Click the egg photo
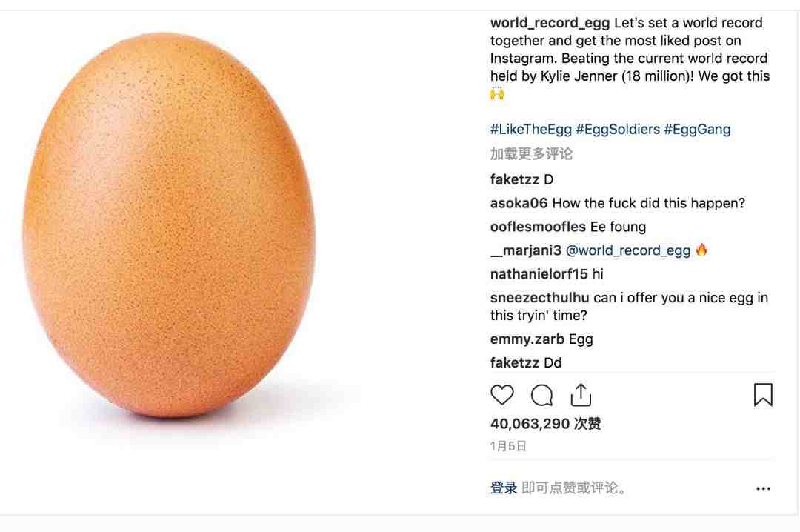This screenshot has width=800, height=532. [x=170, y=225]
